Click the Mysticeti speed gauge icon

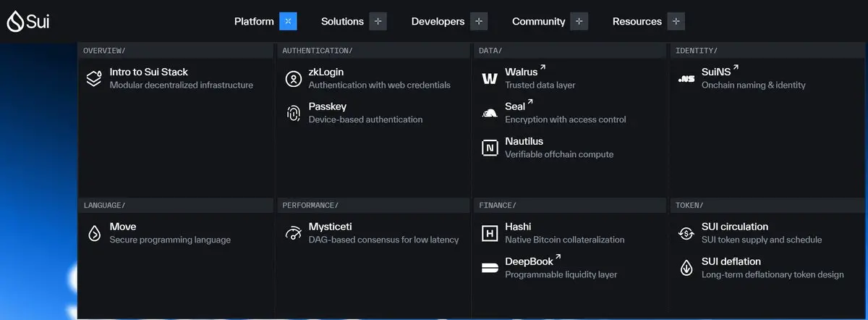[x=293, y=233]
